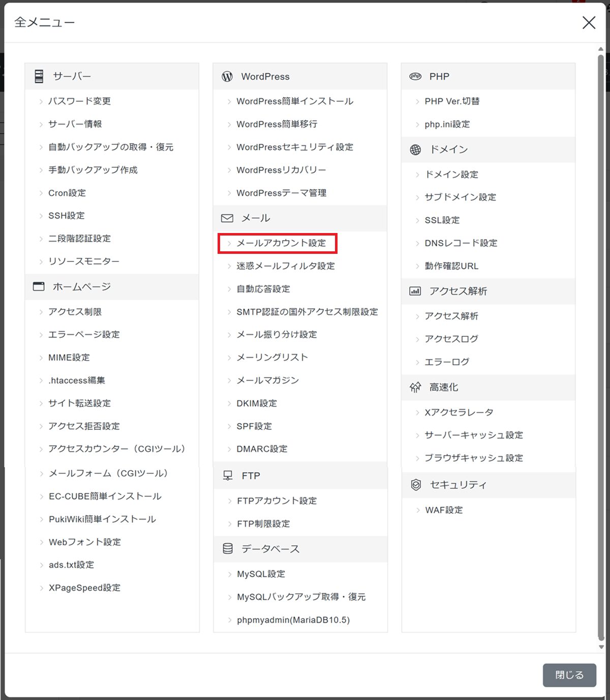Click the WordPress logo icon
Viewport: 610px width, 700px height.
pos(227,76)
